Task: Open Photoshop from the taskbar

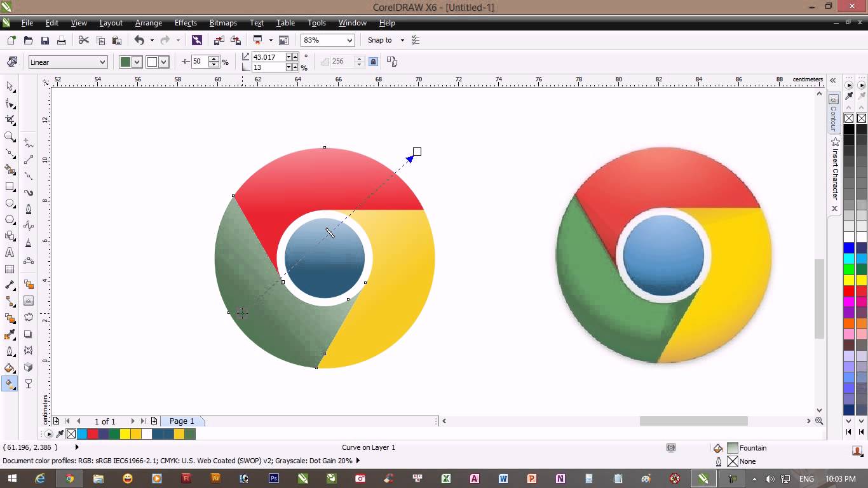Action: (x=274, y=478)
